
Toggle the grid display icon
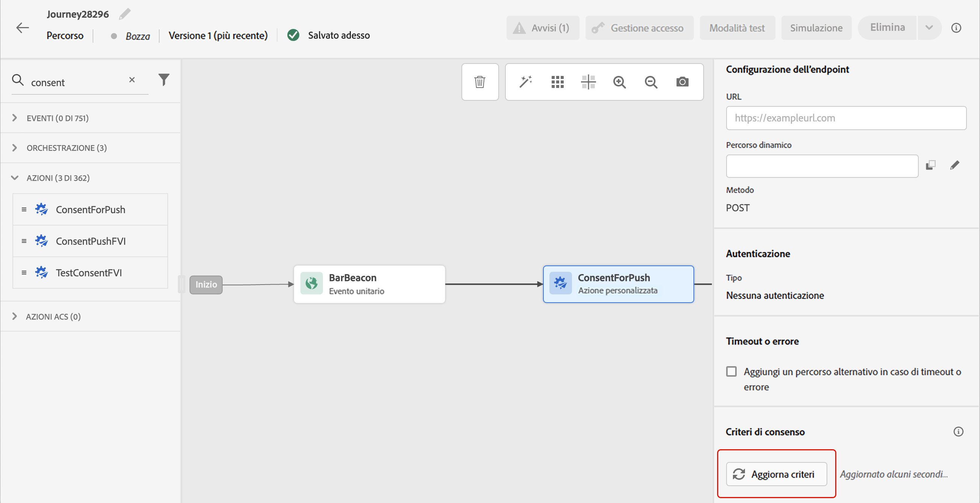557,82
